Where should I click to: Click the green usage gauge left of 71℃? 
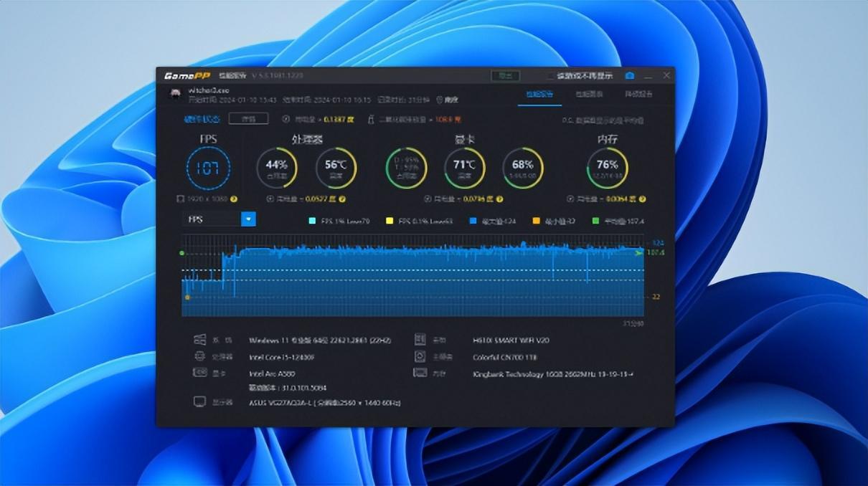(407, 168)
